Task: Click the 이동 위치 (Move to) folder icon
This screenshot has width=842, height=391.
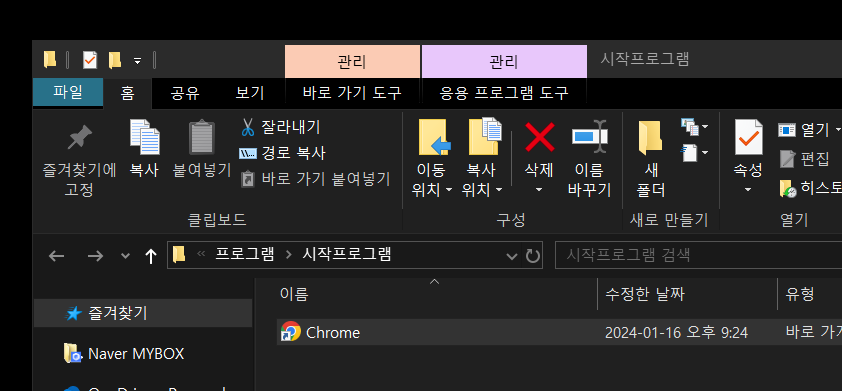Action: (x=434, y=137)
